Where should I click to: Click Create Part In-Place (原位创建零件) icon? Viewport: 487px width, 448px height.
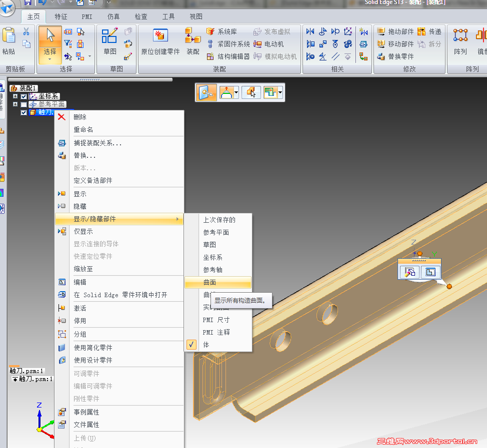tap(160, 41)
